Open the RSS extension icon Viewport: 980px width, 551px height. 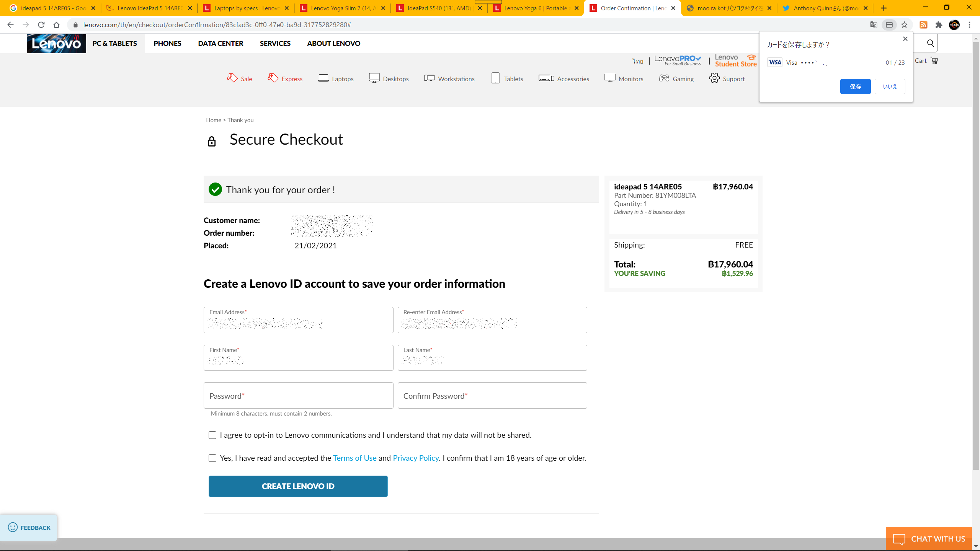point(924,25)
